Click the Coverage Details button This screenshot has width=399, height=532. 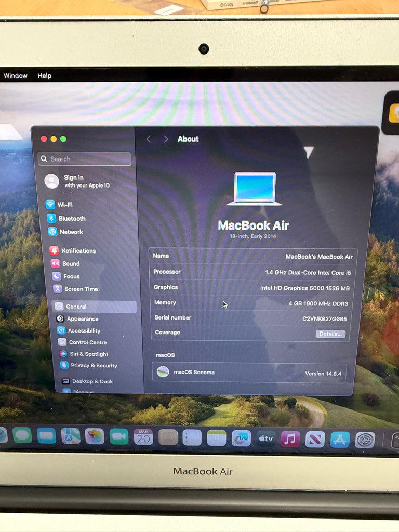330,334
